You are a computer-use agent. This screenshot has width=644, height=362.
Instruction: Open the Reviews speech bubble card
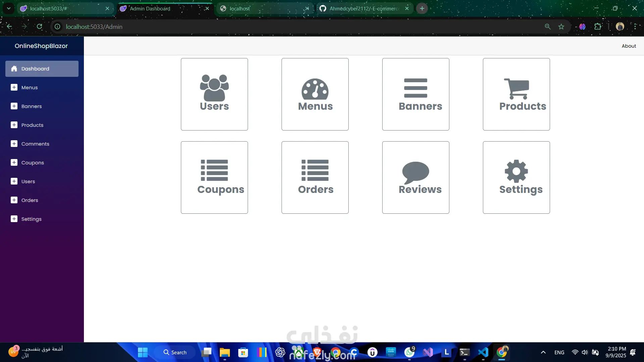[x=416, y=177]
